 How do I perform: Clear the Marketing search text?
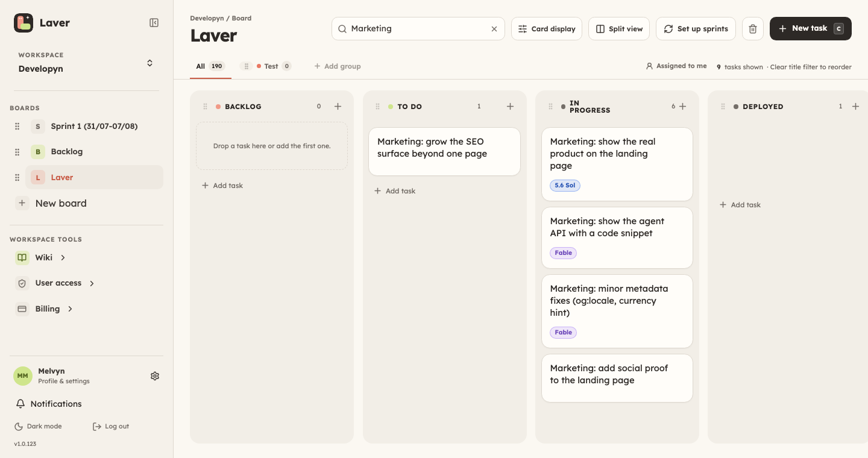pos(494,29)
